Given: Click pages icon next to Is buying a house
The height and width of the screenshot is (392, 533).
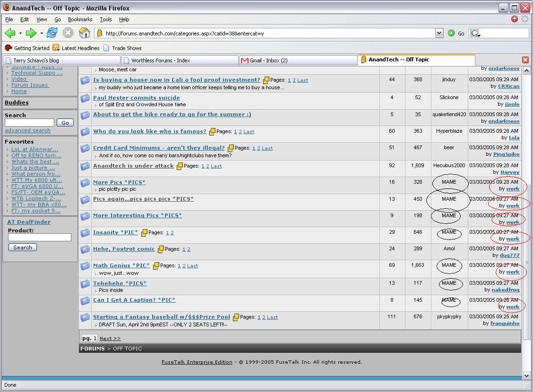Looking at the screenshot, I should 266,80.
